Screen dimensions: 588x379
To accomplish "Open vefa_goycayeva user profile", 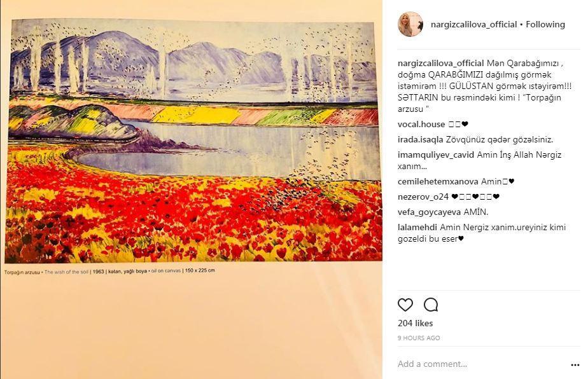I will (x=429, y=212).
